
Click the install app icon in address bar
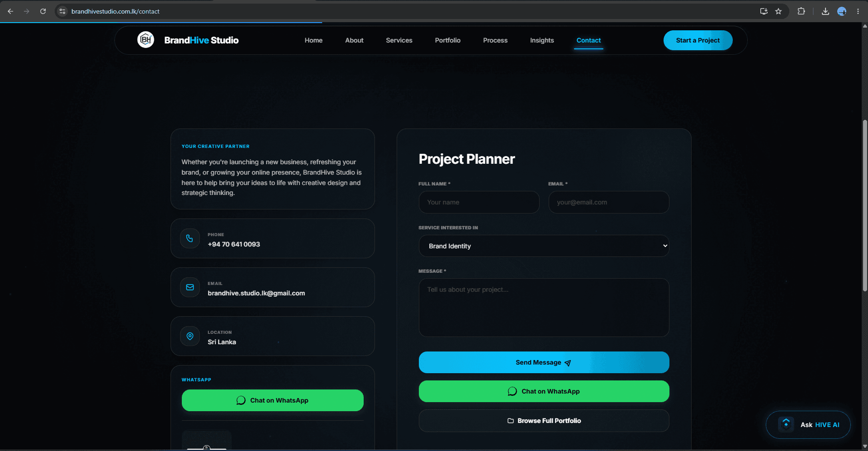[764, 11]
